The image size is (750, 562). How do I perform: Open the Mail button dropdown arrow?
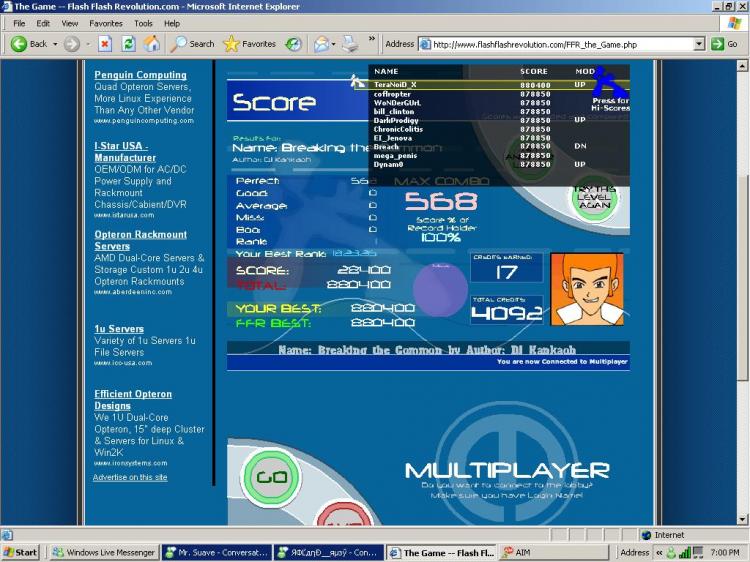333,44
